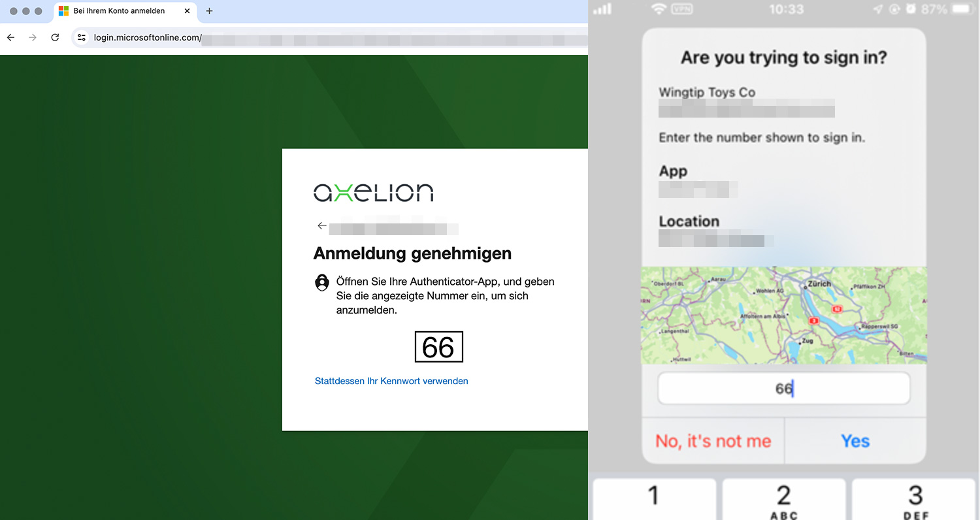Click 'Stattdessen Ihr Kennwort verwenden' link
The image size is (980, 520).
click(x=391, y=381)
